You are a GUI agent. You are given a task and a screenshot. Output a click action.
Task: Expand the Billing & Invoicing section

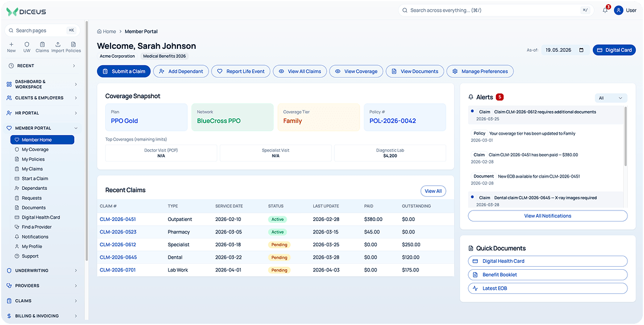(76, 316)
